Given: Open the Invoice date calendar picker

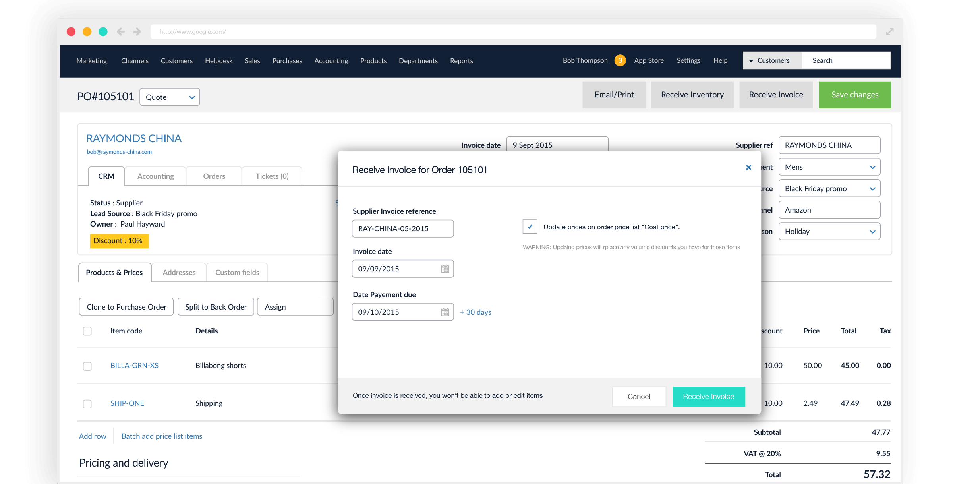Looking at the screenshot, I should (x=445, y=269).
